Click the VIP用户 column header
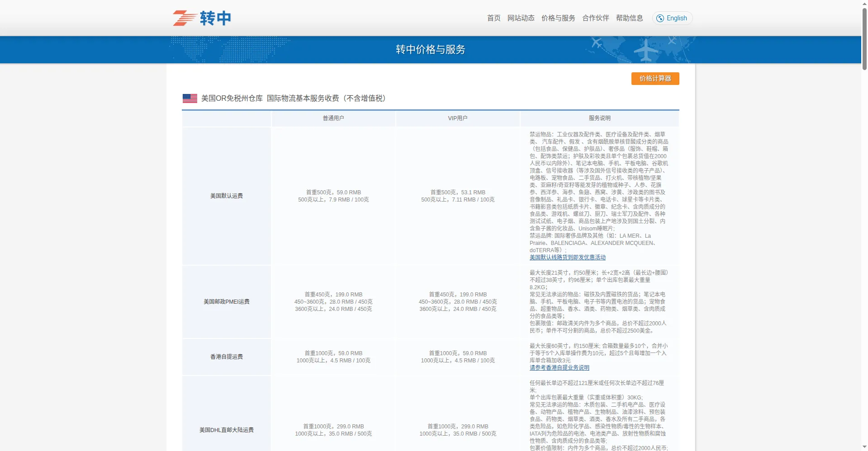This screenshot has height=451, width=868. pyautogui.click(x=458, y=118)
